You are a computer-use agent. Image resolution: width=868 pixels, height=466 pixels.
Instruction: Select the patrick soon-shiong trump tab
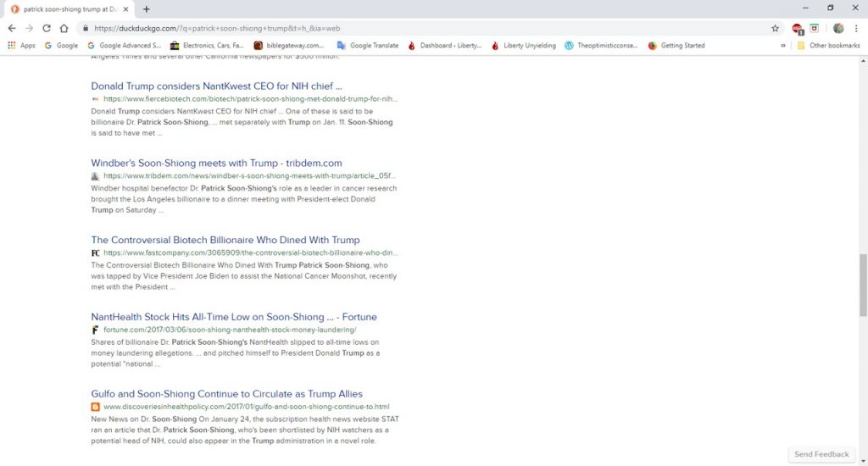pyautogui.click(x=70, y=9)
